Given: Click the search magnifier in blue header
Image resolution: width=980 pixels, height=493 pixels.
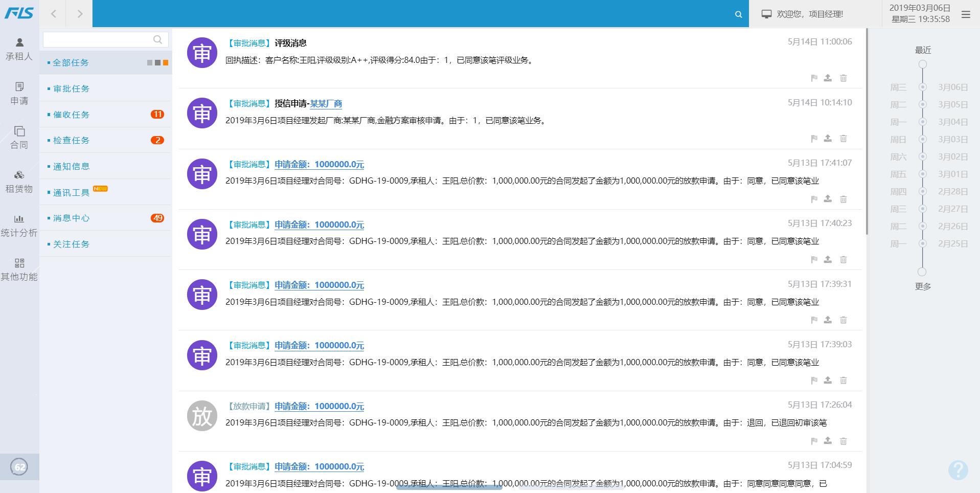Looking at the screenshot, I should [738, 14].
